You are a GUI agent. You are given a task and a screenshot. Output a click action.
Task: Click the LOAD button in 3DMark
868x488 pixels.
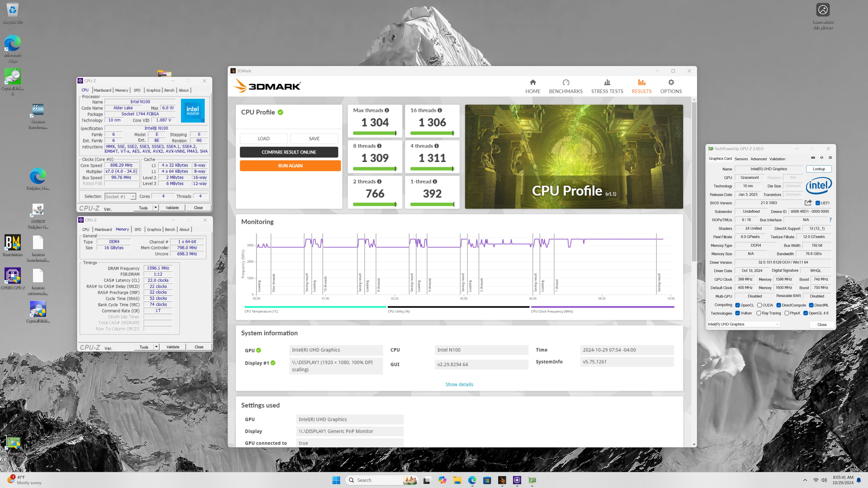(263, 138)
